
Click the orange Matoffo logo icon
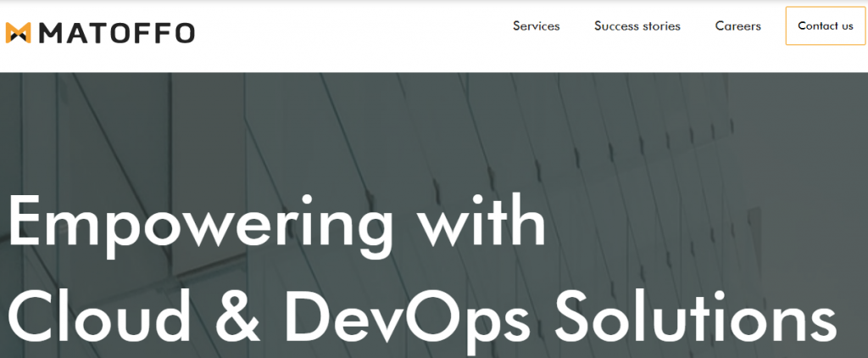pyautogui.click(x=18, y=33)
